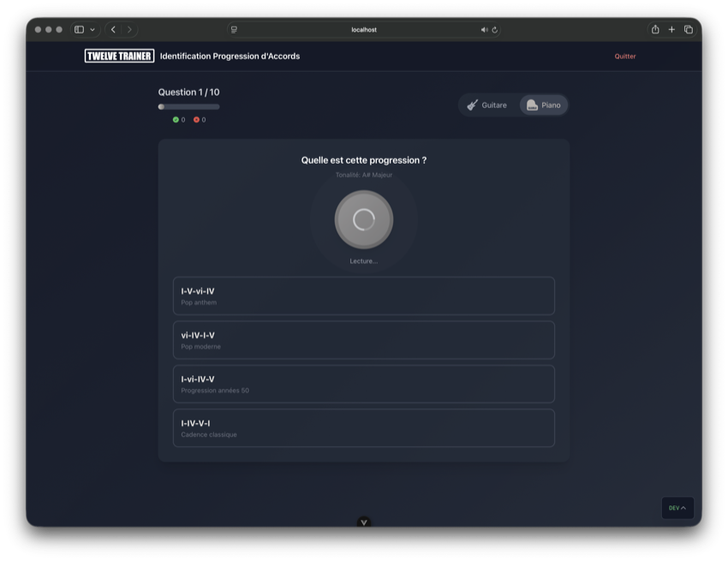Click the Safari share icon
This screenshot has height=561, width=728.
point(655,30)
